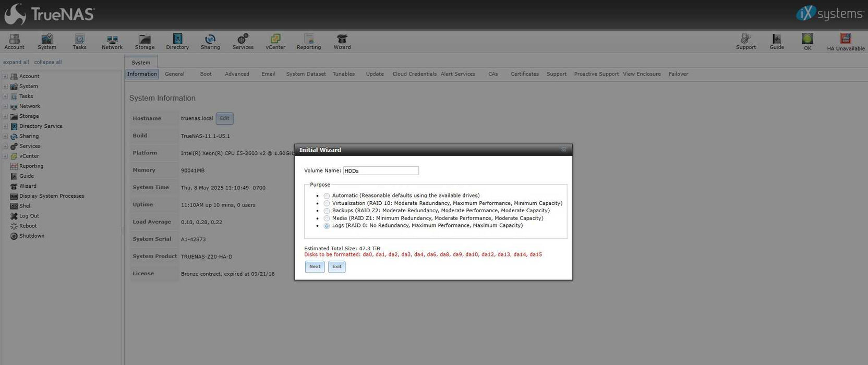
Task: Expand the Network tree node
Action: tap(5, 106)
